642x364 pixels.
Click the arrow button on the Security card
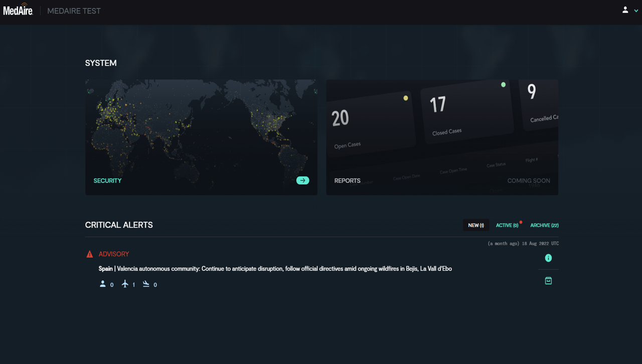[x=302, y=180]
